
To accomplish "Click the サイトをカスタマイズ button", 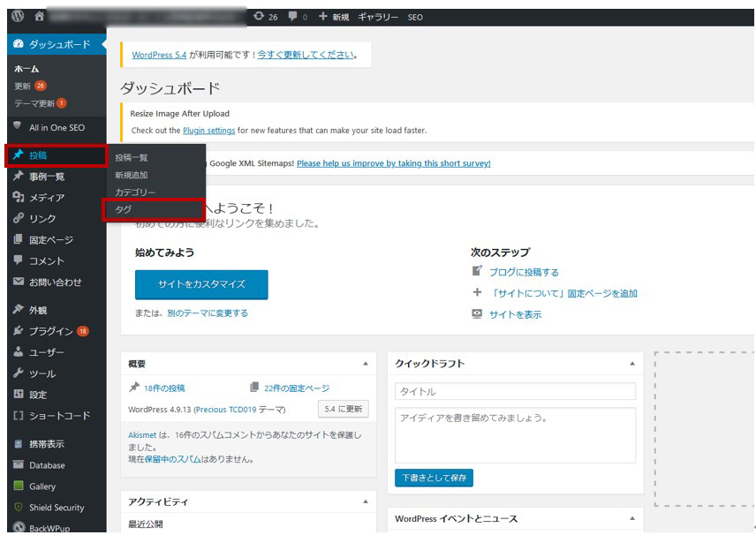I will [201, 284].
